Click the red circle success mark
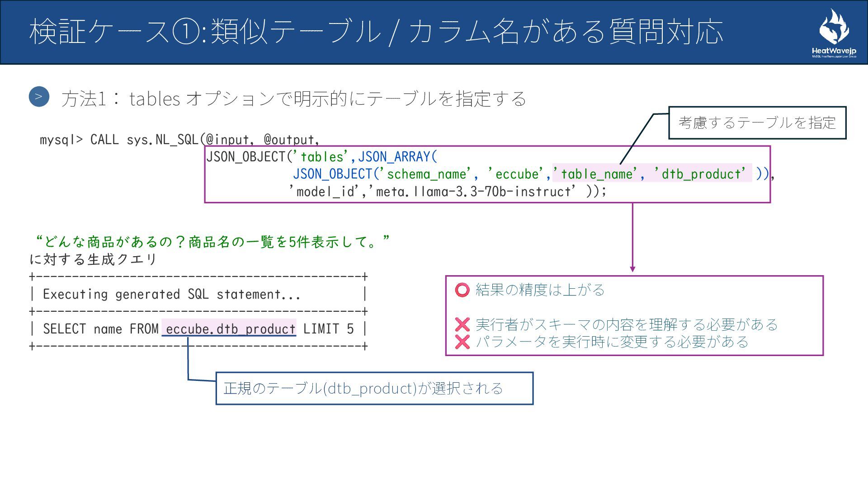 click(x=462, y=290)
